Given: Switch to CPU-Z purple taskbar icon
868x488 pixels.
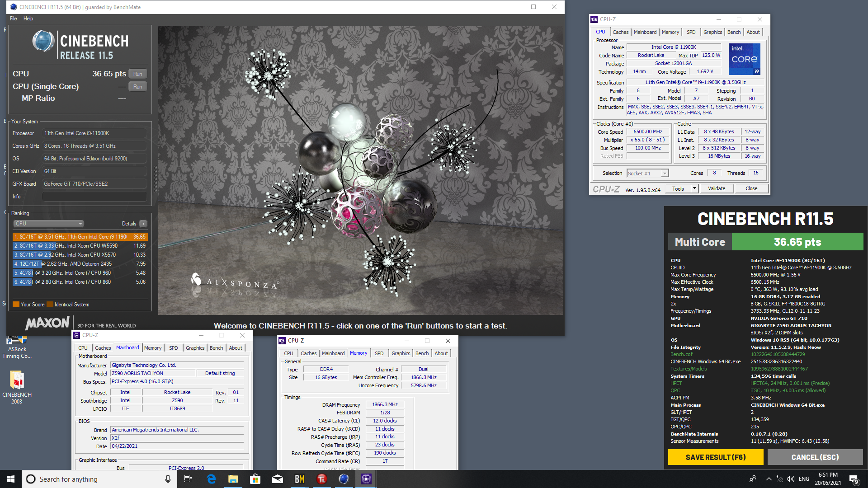Looking at the screenshot, I should (366, 479).
